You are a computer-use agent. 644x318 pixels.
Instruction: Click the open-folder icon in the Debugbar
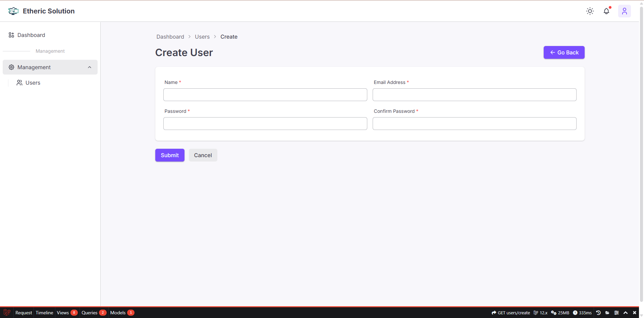point(607,313)
